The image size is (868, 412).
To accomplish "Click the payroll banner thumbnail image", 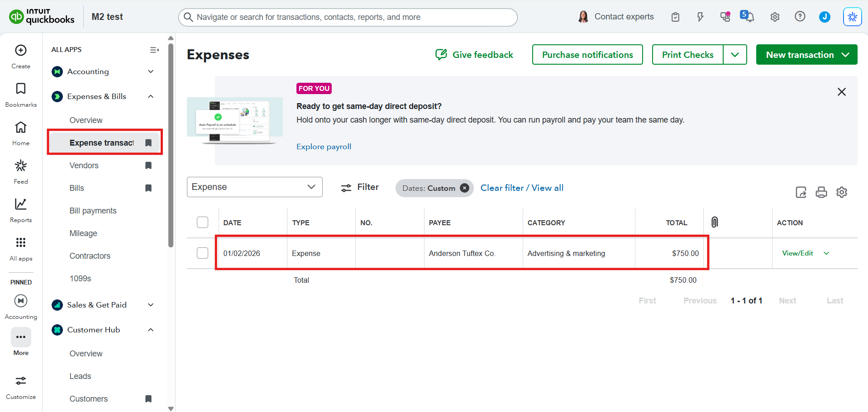I will [x=235, y=120].
